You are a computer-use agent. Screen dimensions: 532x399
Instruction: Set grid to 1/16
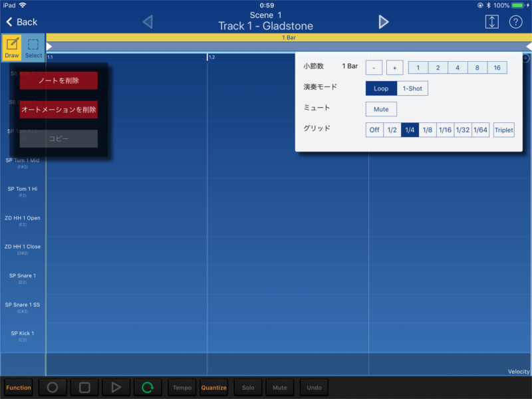pyautogui.click(x=445, y=130)
